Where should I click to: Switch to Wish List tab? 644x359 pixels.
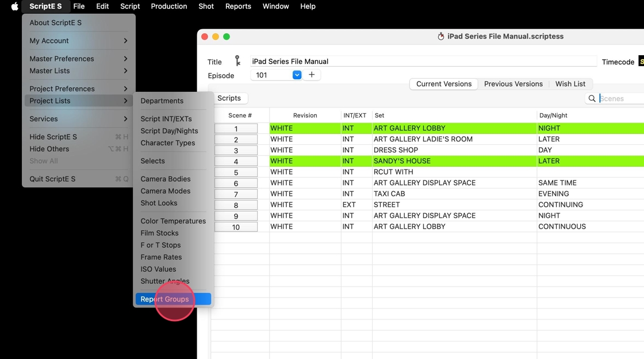[570, 84]
